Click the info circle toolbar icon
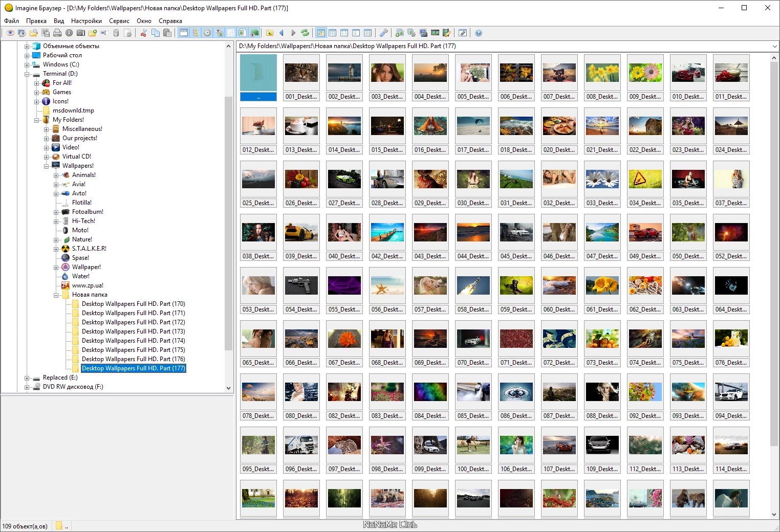The image size is (780, 532). click(x=69, y=33)
